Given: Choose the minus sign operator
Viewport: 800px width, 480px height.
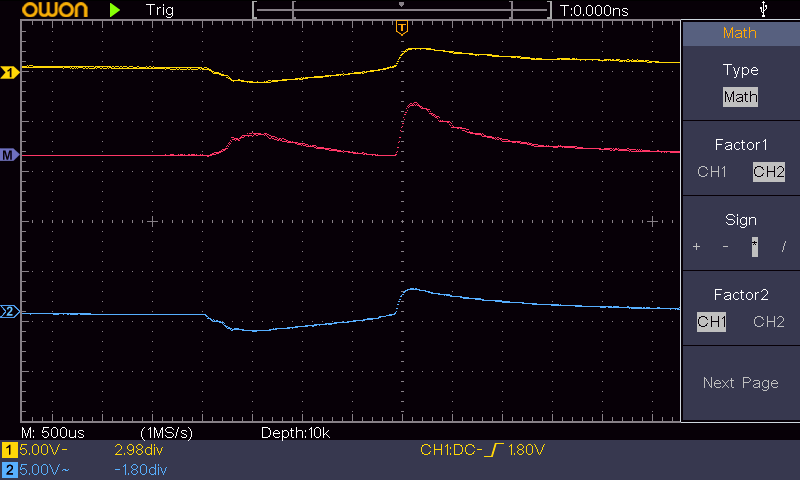Looking at the screenshot, I should (x=725, y=247).
